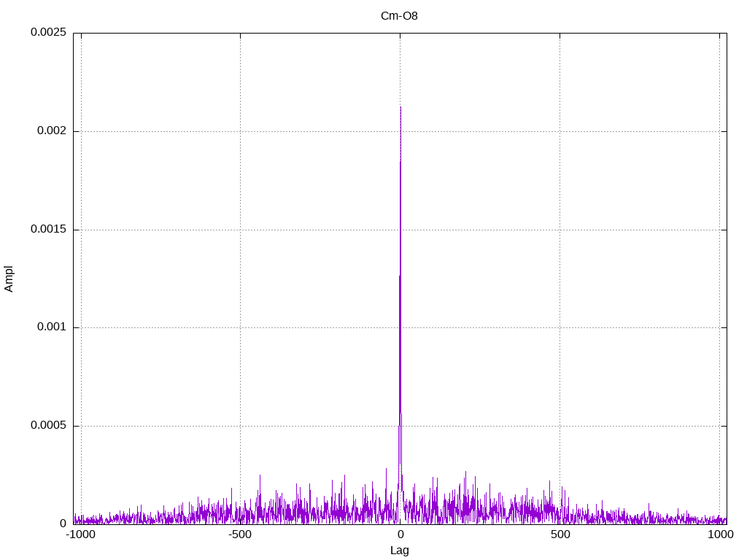
Task: Click the 0.002 y-axis tick label
Action: pos(52,131)
